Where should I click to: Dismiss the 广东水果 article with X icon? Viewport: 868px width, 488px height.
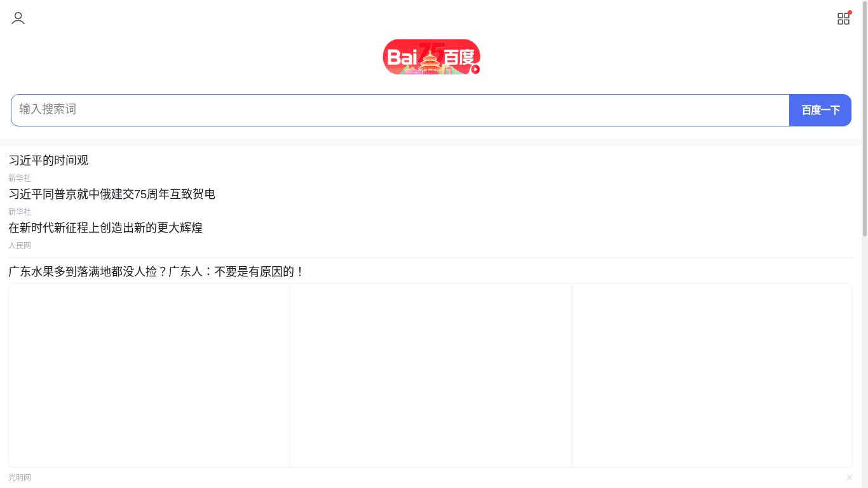pyautogui.click(x=850, y=477)
